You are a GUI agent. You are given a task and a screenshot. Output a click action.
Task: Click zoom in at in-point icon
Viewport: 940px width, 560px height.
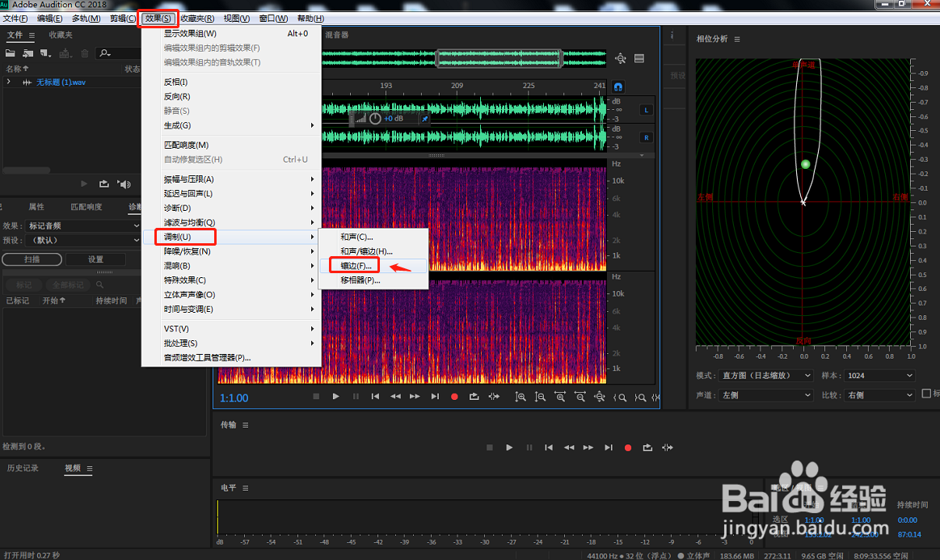click(620, 397)
